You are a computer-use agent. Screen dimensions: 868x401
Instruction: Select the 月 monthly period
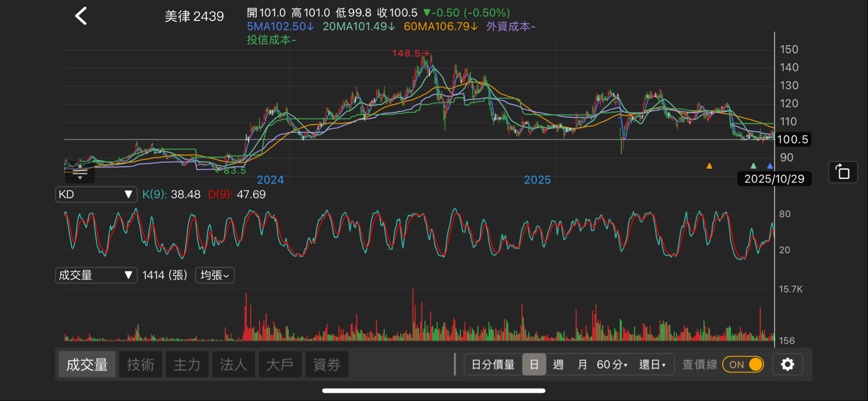pos(582,364)
